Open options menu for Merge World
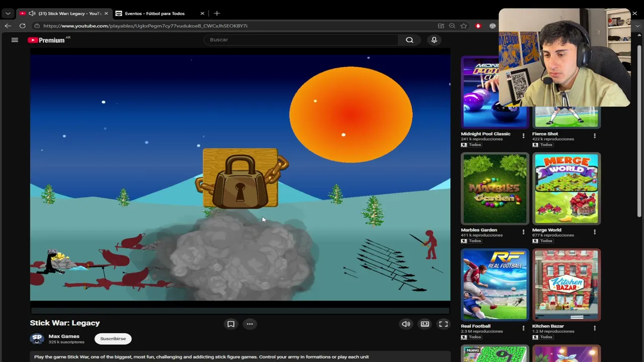 [595, 232]
